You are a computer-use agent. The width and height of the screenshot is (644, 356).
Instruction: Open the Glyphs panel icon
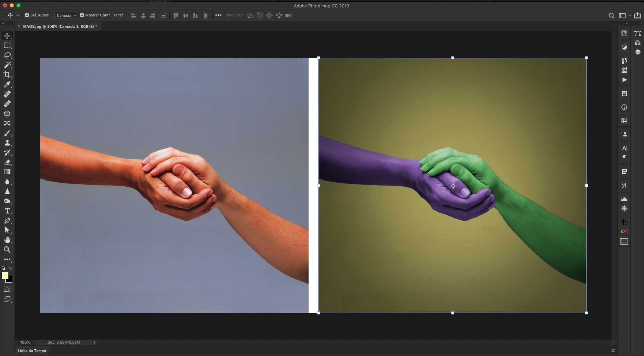pos(624,185)
